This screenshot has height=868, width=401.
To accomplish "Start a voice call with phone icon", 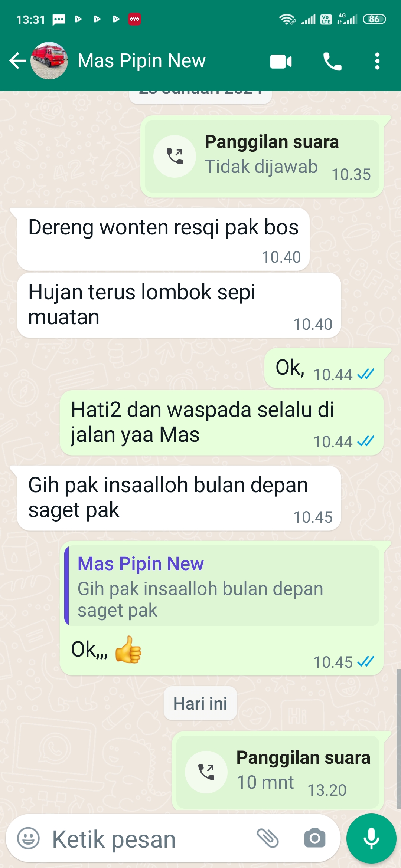I will (332, 62).
